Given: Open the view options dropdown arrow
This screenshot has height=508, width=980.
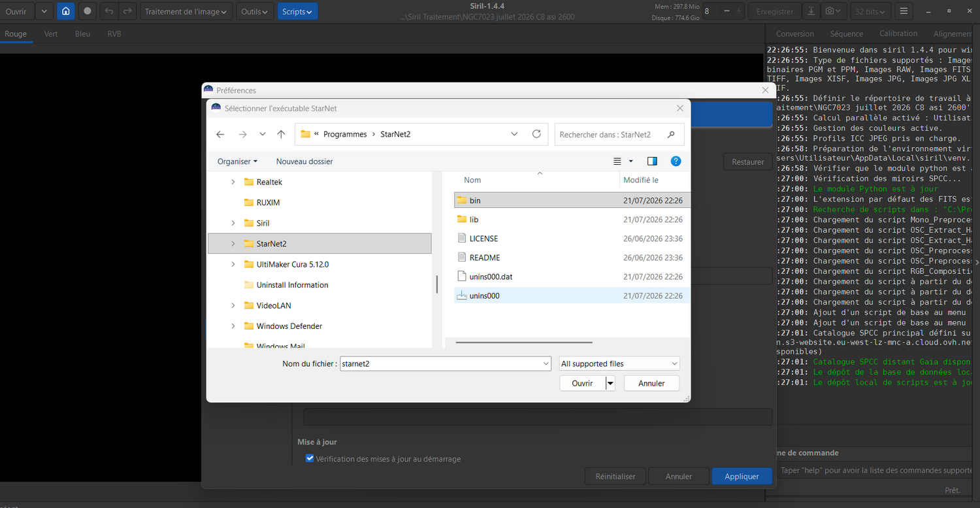Looking at the screenshot, I should 630,161.
